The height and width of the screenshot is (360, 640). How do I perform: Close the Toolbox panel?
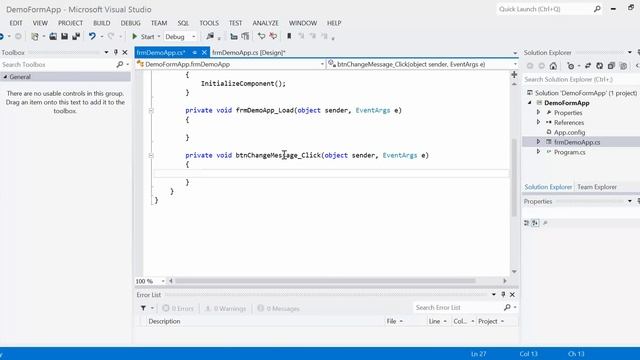point(125,53)
